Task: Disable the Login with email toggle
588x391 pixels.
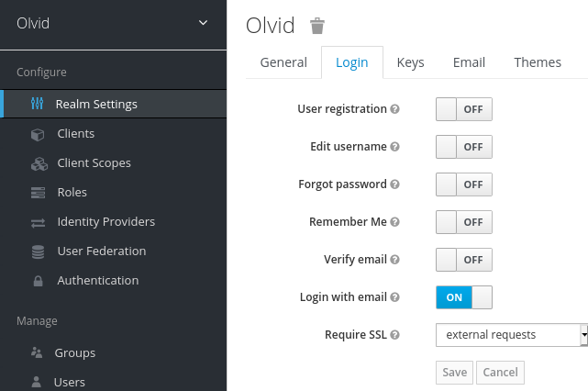Action: coord(464,297)
